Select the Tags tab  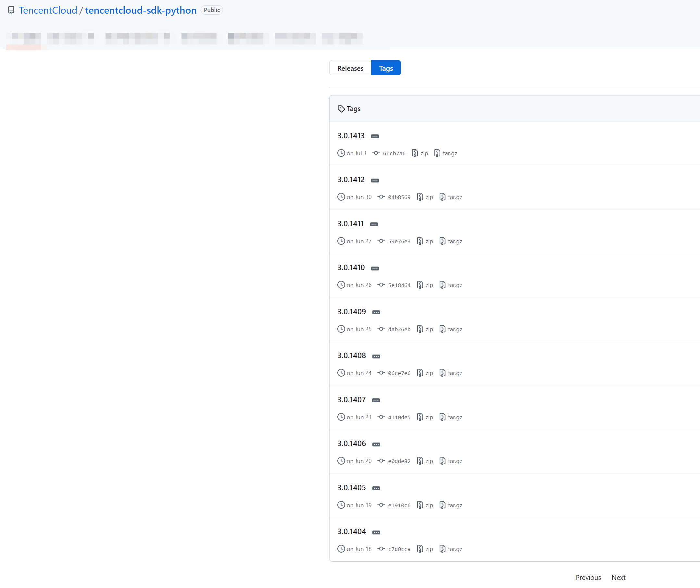pyautogui.click(x=386, y=68)
